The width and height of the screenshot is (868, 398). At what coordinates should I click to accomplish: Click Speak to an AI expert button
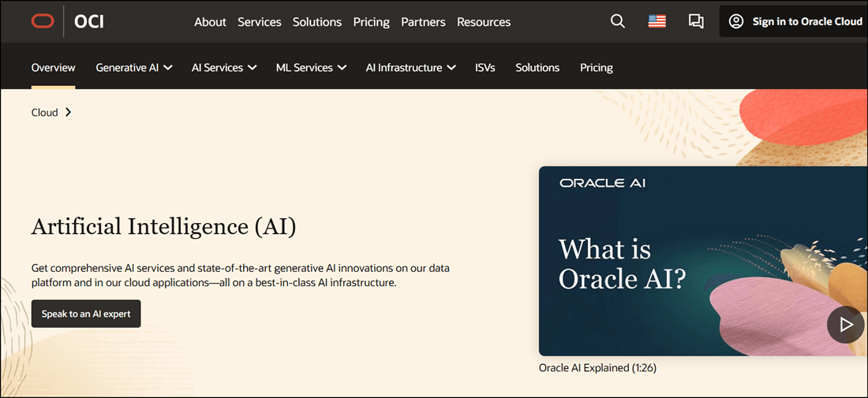[86, 314]
